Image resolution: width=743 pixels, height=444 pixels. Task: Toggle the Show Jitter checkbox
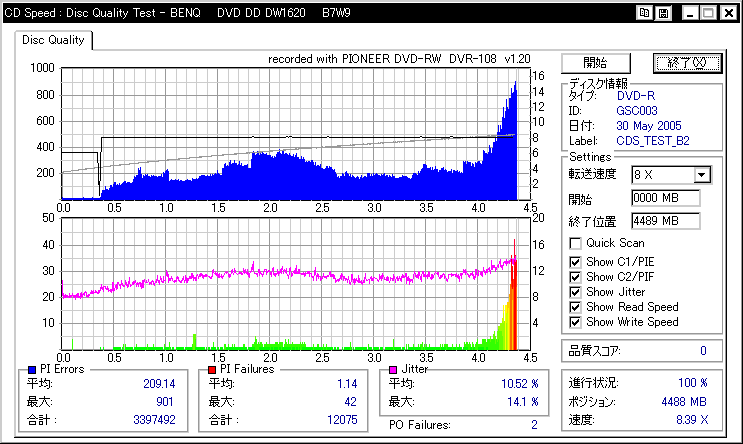pos(575,292)
